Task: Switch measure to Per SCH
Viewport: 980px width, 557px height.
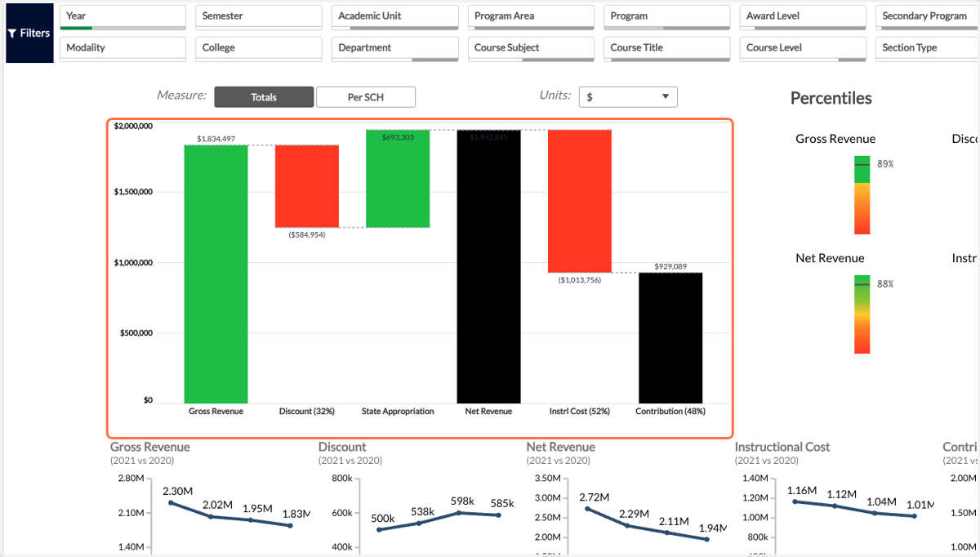Action: click(x=366, y=97)
